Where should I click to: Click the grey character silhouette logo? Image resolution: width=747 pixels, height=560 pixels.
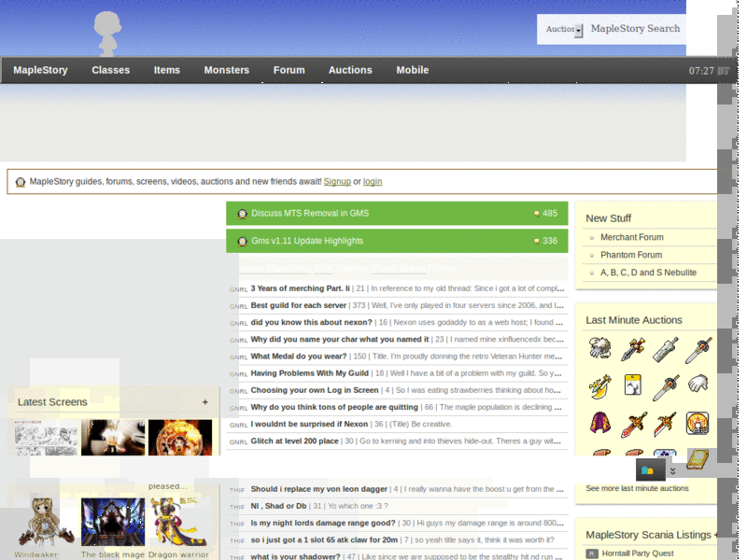pos(106,33)
